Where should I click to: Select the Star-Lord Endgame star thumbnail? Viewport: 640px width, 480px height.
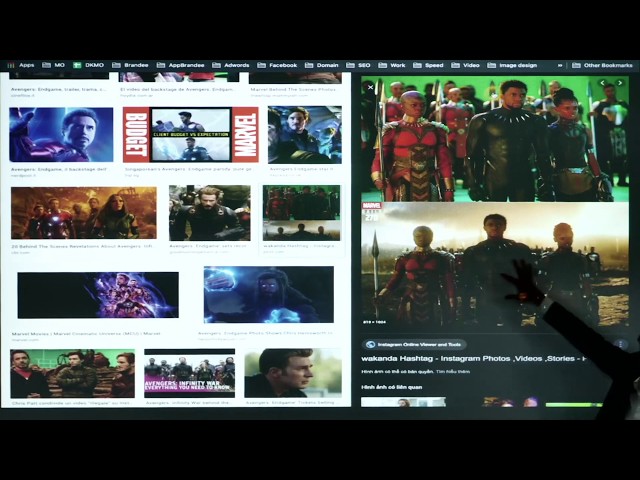click(x=305, y=135)
